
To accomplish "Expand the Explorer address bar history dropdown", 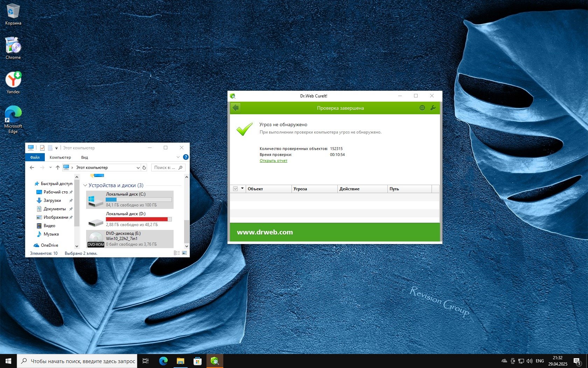I will click(x=138, y=168).
